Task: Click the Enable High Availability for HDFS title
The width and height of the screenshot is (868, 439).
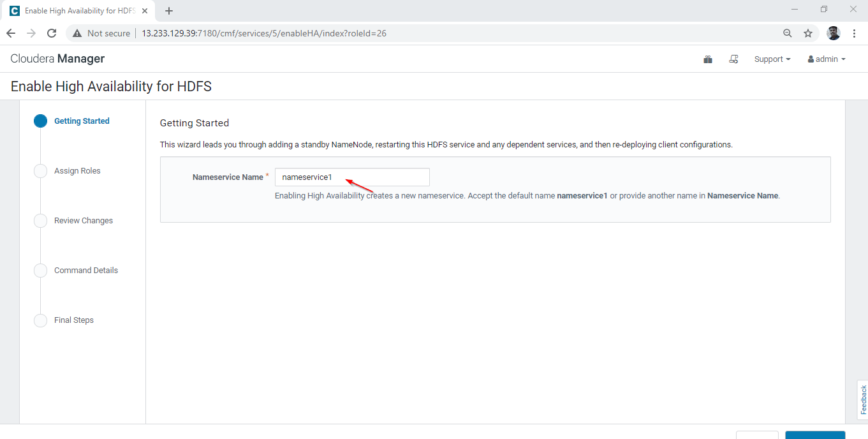Action: click(x=111, y=86)
